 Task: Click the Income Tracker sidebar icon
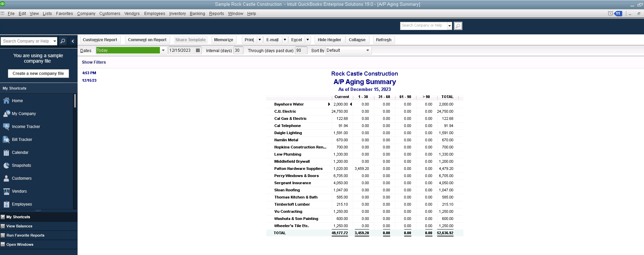tap(6, 127)
